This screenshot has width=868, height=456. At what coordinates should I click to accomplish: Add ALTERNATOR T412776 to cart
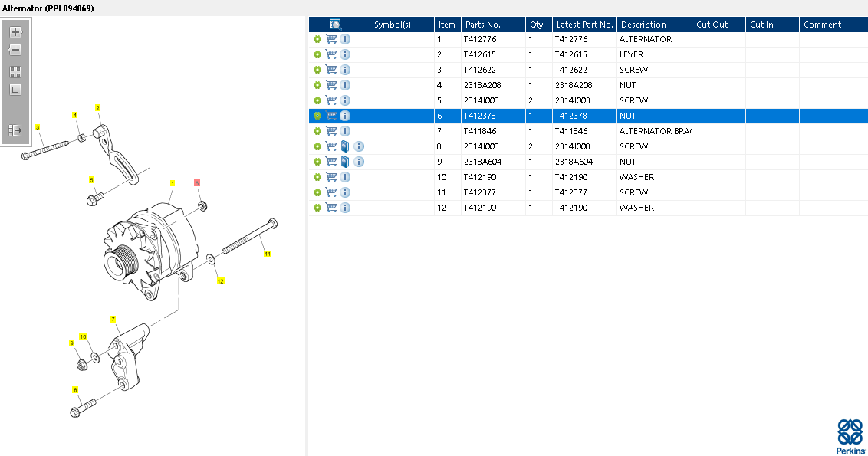[331, 39]
